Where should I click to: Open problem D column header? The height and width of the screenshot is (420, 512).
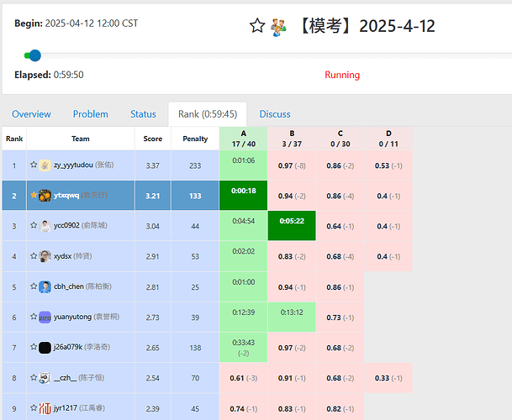pyautogui.click(x=388, y=139)
